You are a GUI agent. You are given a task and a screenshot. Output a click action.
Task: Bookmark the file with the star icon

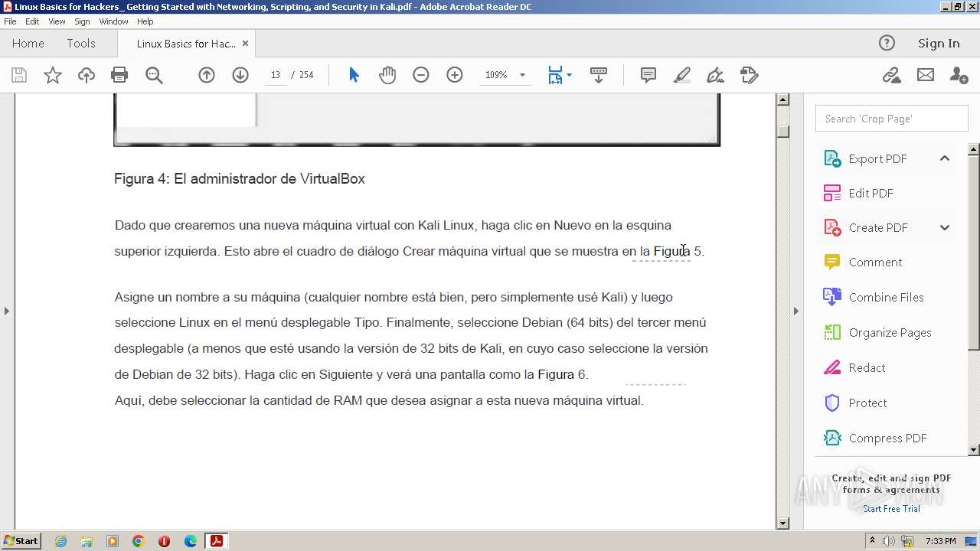click(53, 75)
